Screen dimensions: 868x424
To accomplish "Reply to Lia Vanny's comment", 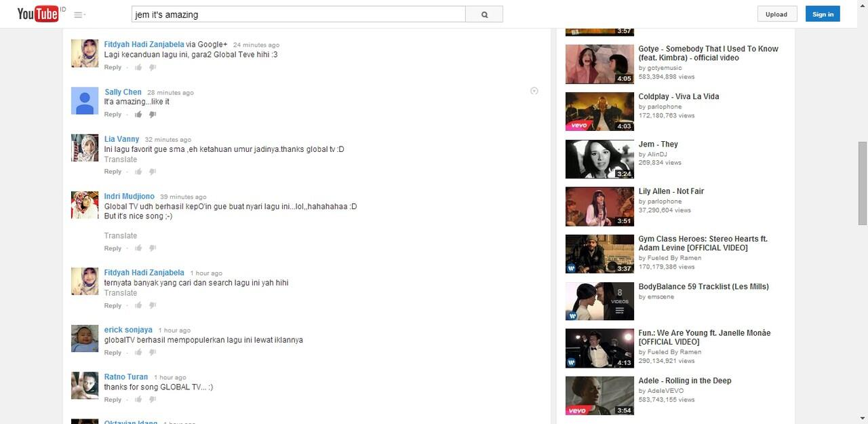I will pos(113,172).
